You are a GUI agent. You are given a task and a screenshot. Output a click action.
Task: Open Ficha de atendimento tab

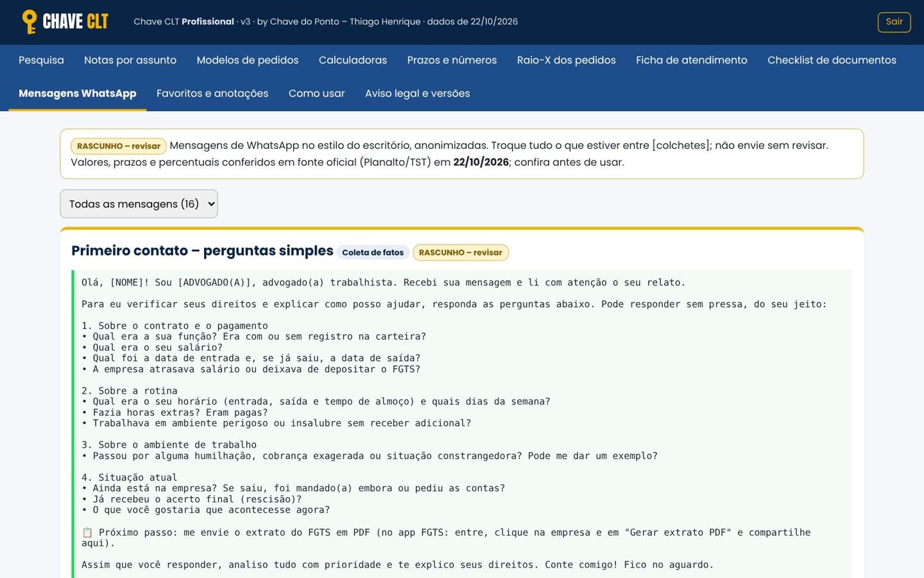click(x=692, y=60)
